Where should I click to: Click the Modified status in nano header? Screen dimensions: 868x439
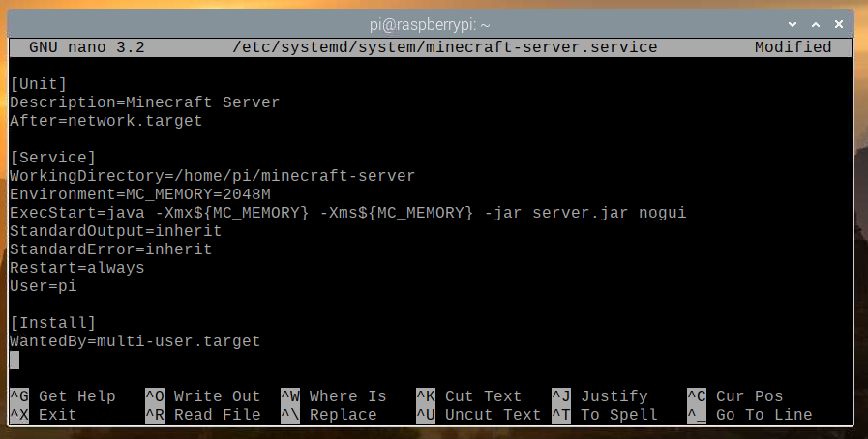coord(793,46)
